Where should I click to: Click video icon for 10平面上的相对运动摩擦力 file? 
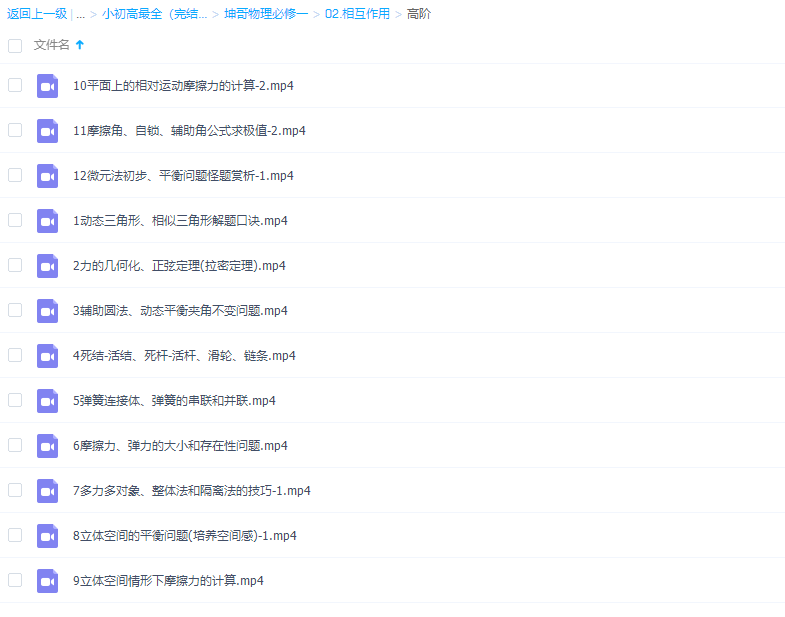pos(47,86)
